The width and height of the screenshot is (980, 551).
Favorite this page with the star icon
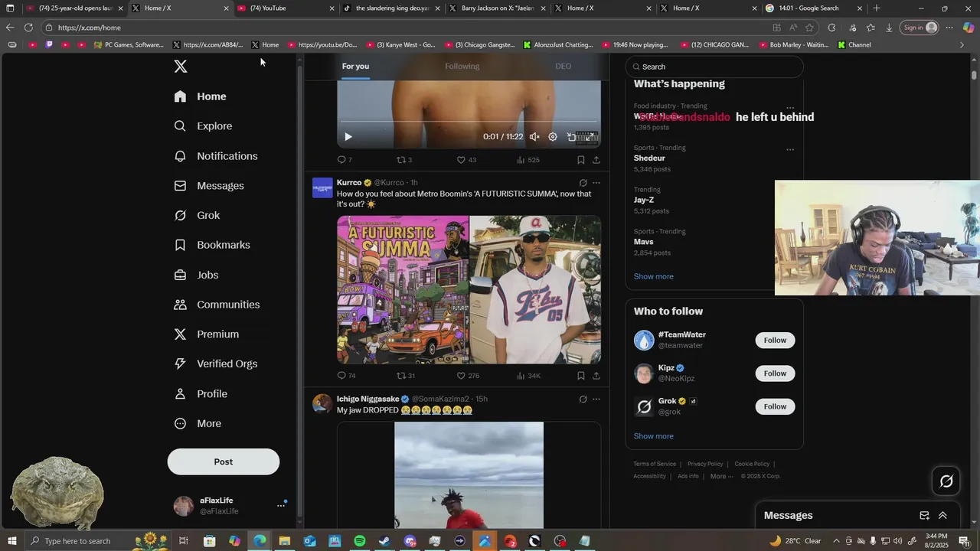click(x=809, y=28)
